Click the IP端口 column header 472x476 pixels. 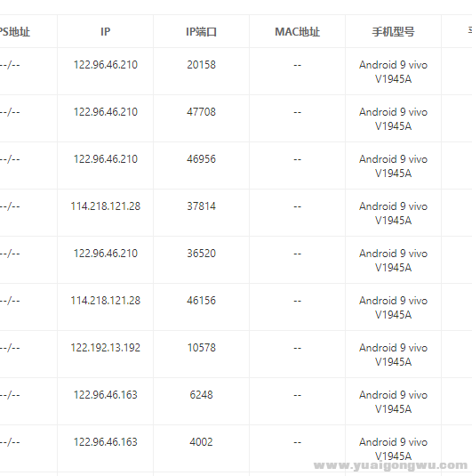[x=201, y=31]
